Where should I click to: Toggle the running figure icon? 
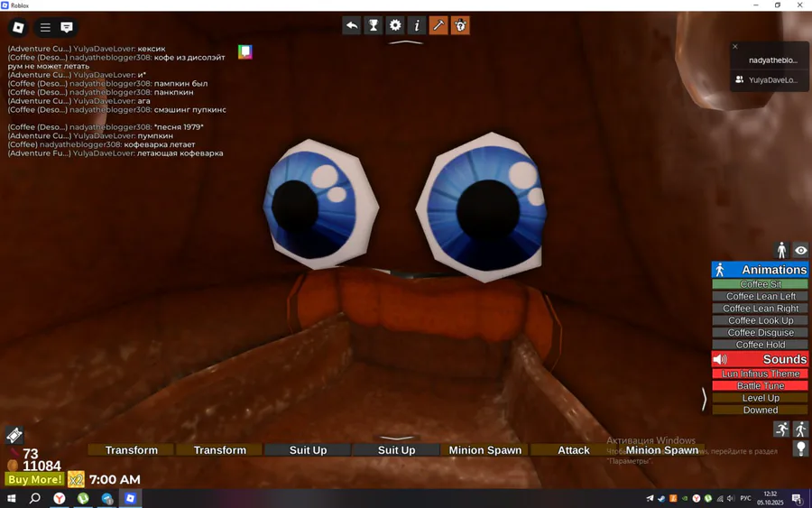tap(781, 429)
